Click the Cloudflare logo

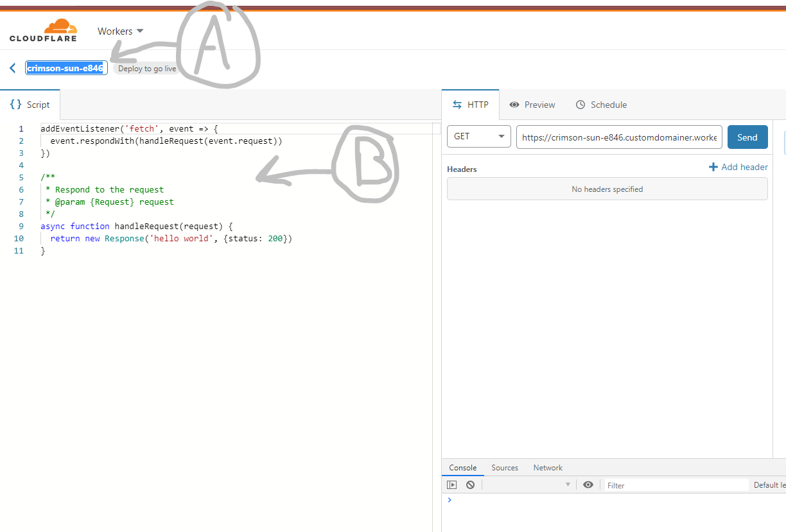43,30
